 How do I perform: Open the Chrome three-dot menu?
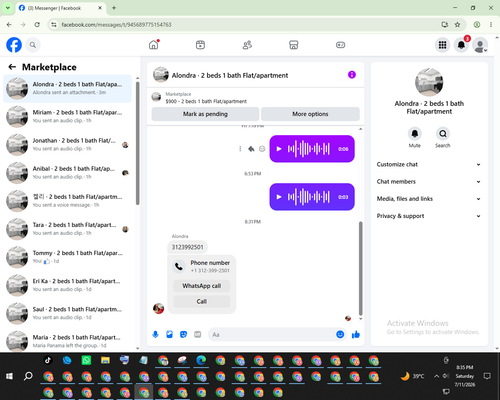[491, 24]
